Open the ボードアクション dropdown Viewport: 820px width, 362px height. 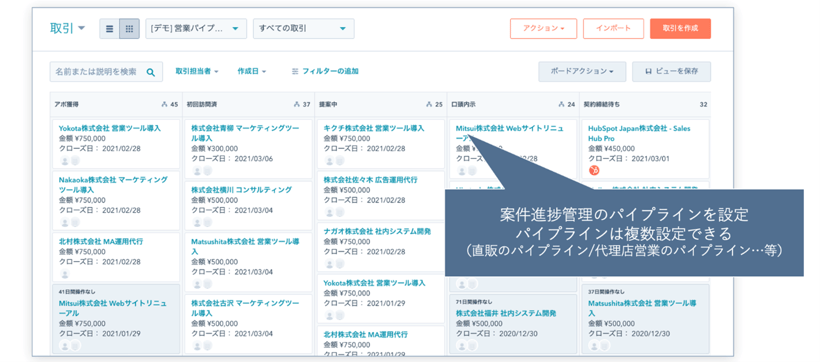tap(582, 72)
